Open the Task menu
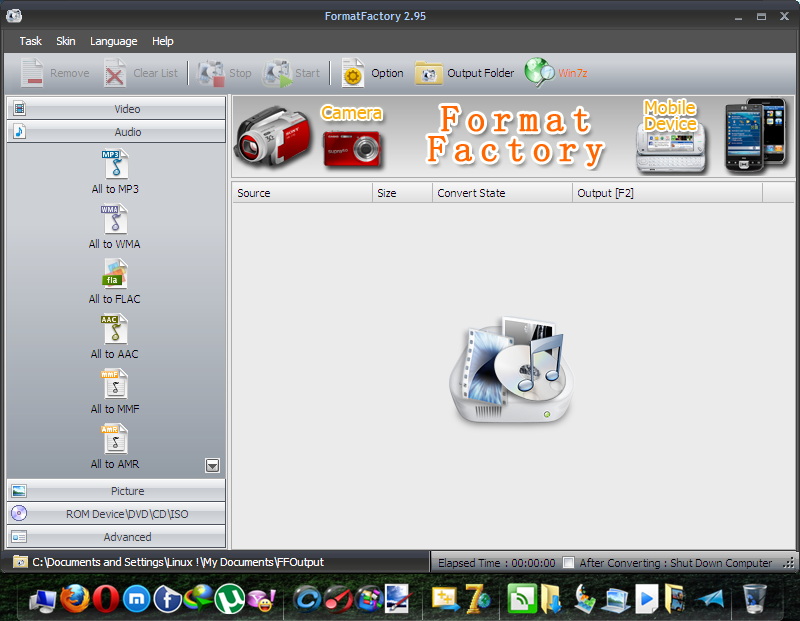Screen dimensions: 800x621 pos(31,41)
